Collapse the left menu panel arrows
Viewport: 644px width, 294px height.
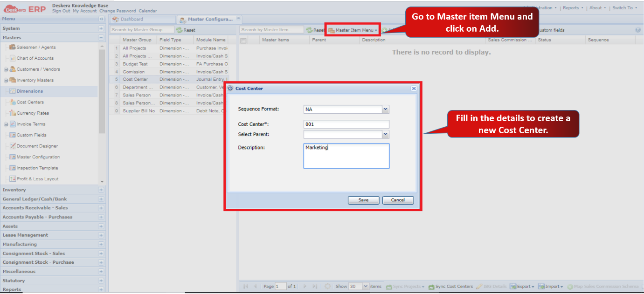pos(101,19)
